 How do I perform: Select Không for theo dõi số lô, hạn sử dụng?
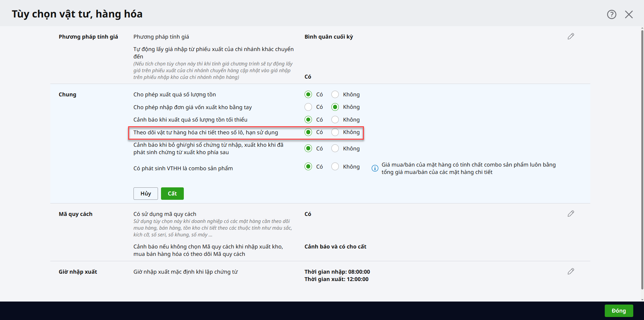pos(335,132)
